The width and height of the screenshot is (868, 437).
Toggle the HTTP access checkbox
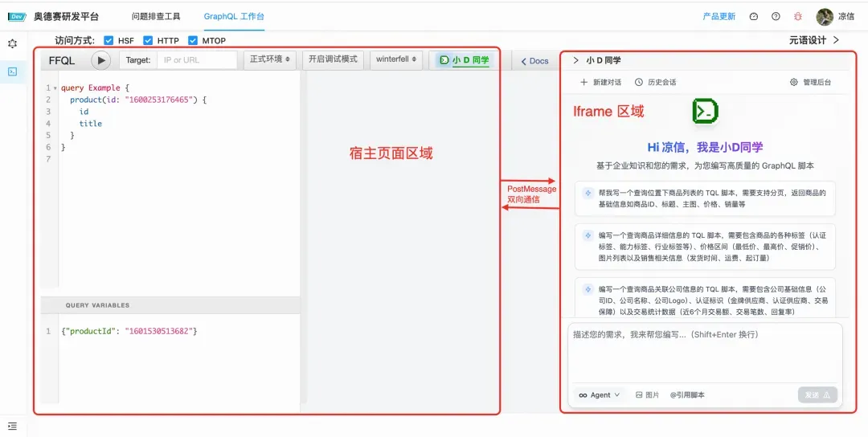point(148,40)
